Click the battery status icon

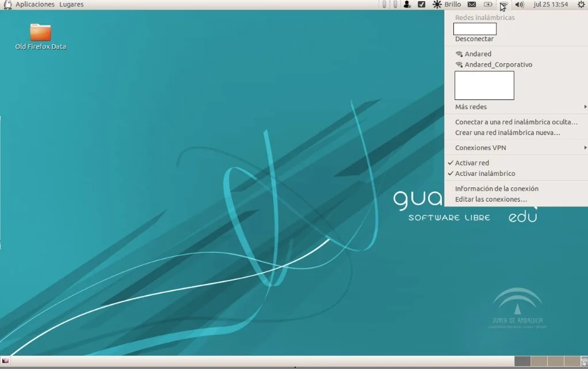click(488, 5)
